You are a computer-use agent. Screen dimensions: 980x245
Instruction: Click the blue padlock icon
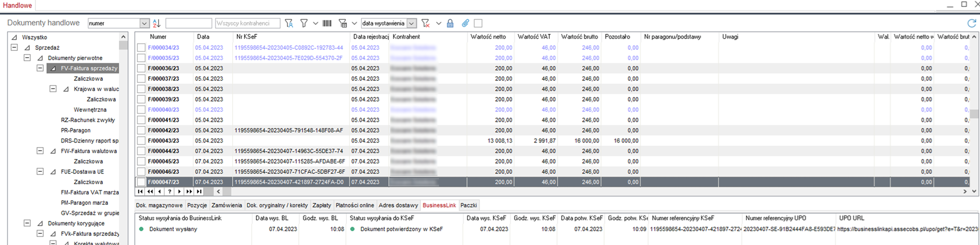[450, 23]
